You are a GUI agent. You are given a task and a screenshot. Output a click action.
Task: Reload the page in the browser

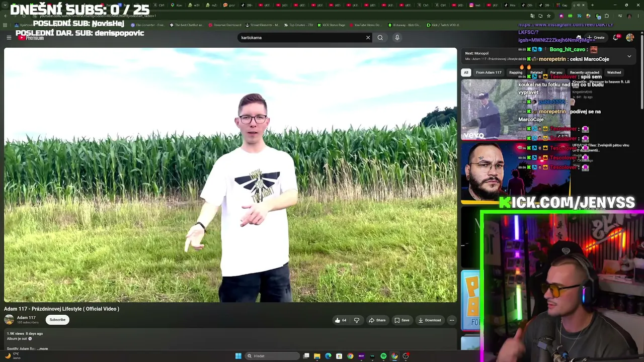tap(23, 16)
